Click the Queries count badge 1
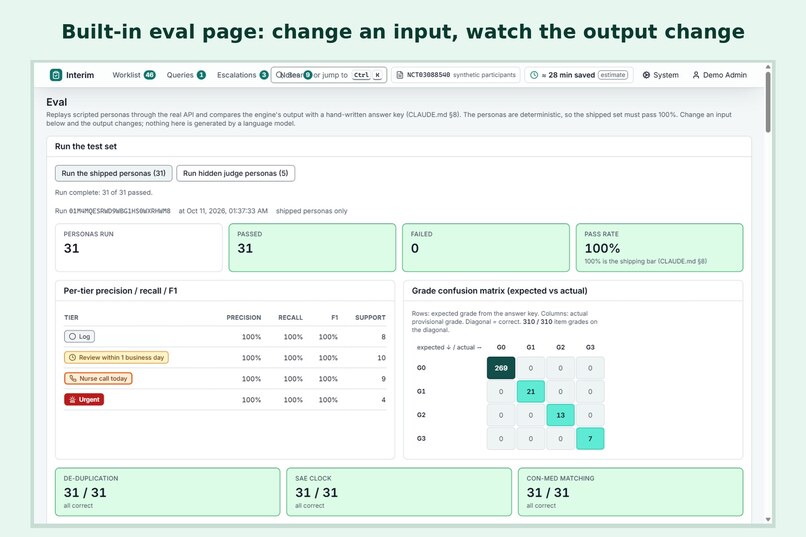Viewport: 806px width, 537px height. tap(202, 75)
